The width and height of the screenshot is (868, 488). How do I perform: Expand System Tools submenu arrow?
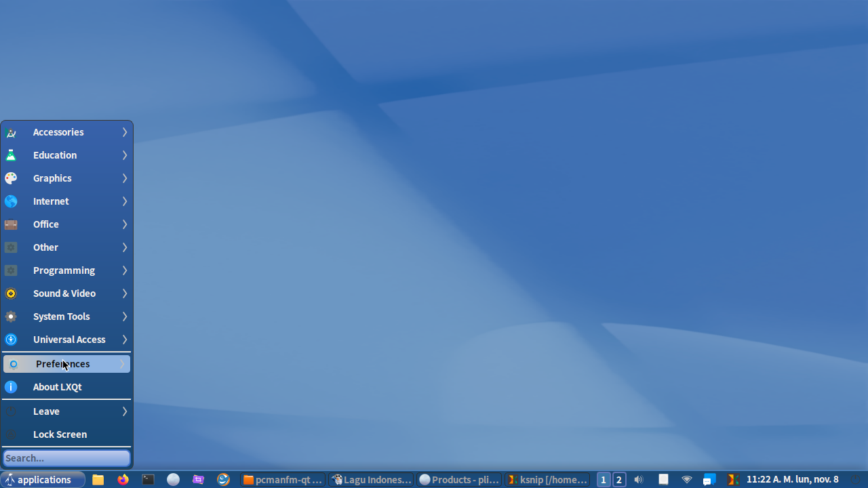(125, 317)
